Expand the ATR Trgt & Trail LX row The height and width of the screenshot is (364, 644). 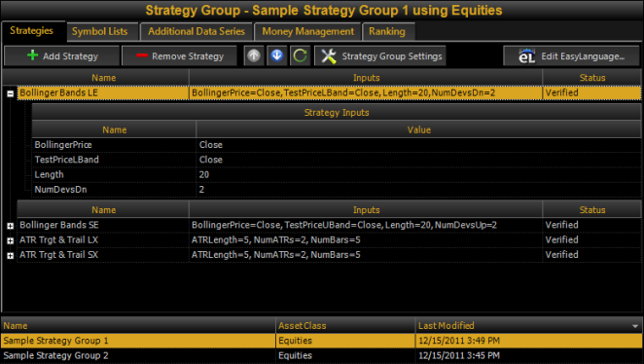[x=11, y=240]
